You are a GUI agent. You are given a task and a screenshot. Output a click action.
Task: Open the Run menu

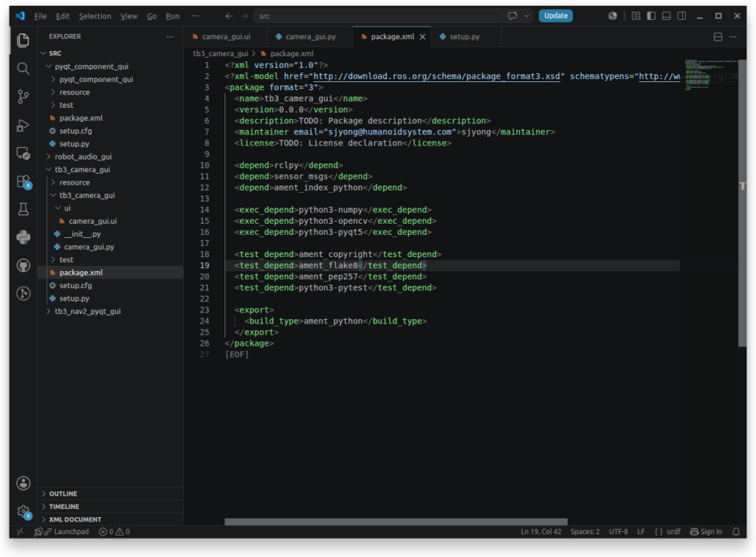tap(173, 16)
